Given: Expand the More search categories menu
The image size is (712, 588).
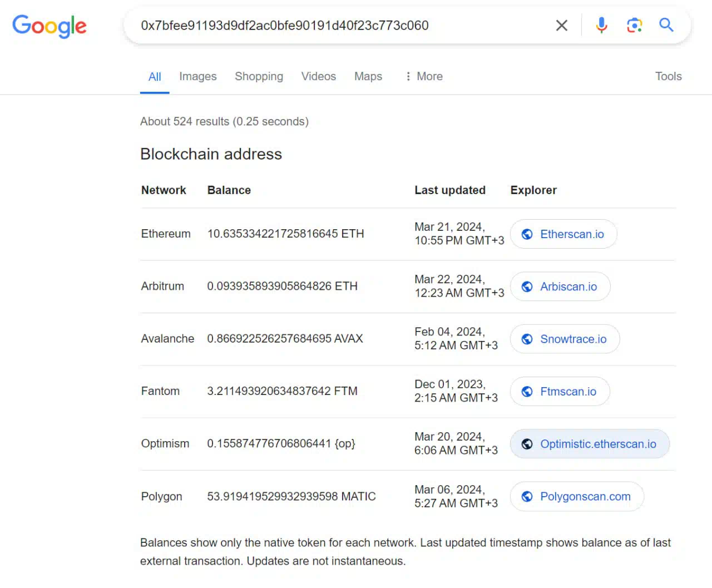Looking at the screenshot, I should [424, 76].
